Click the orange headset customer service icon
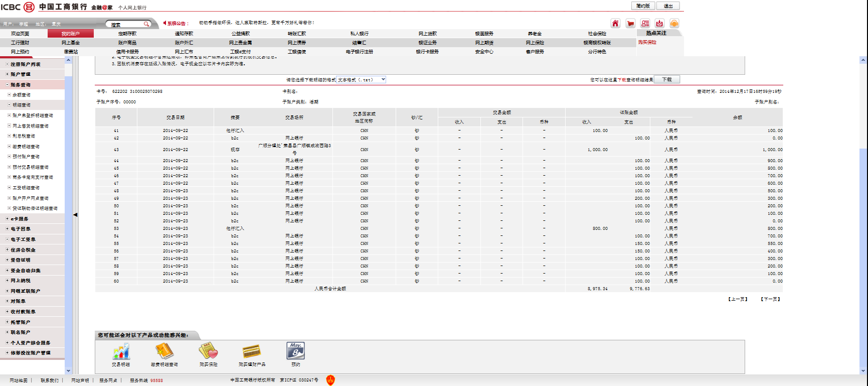The width and height of the screenshot is (868, 386). (x=674, y=24)
